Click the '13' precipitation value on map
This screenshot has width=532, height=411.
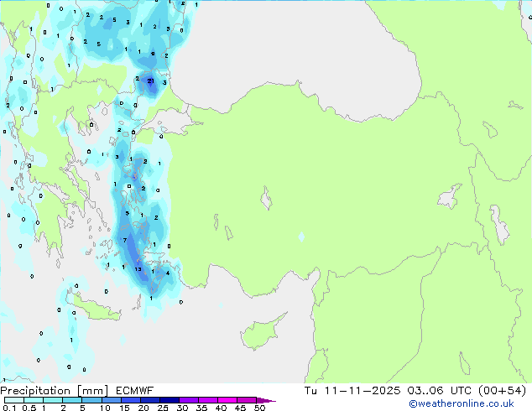point(138,269)
